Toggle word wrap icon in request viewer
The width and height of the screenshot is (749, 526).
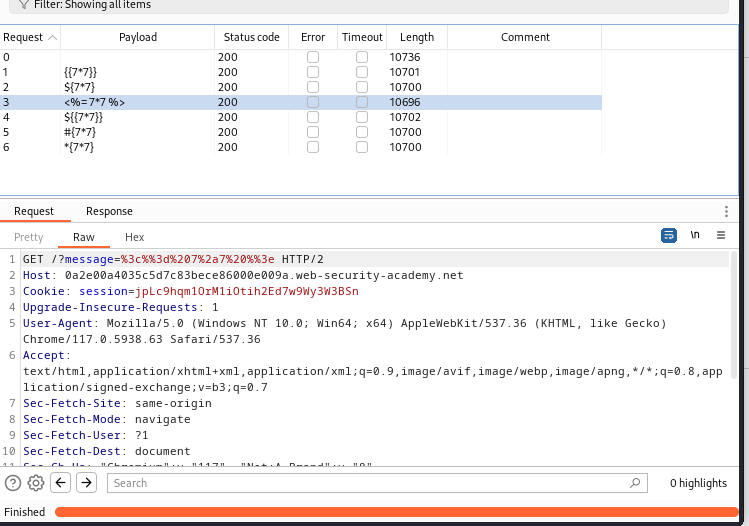coord(669,236)
